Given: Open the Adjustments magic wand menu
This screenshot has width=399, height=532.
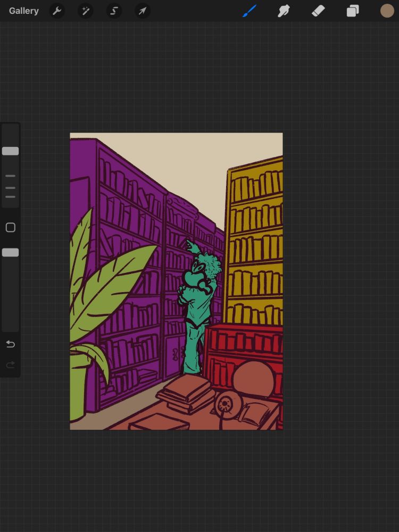Looking at the screenshot, I should (x=85, y=11).
